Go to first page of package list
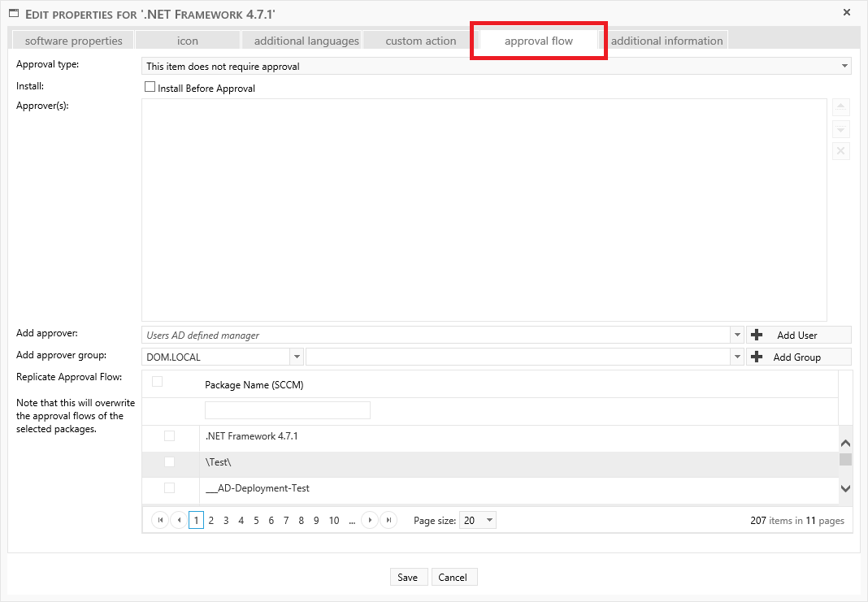The image size is (868, 602). pos(160,521)
